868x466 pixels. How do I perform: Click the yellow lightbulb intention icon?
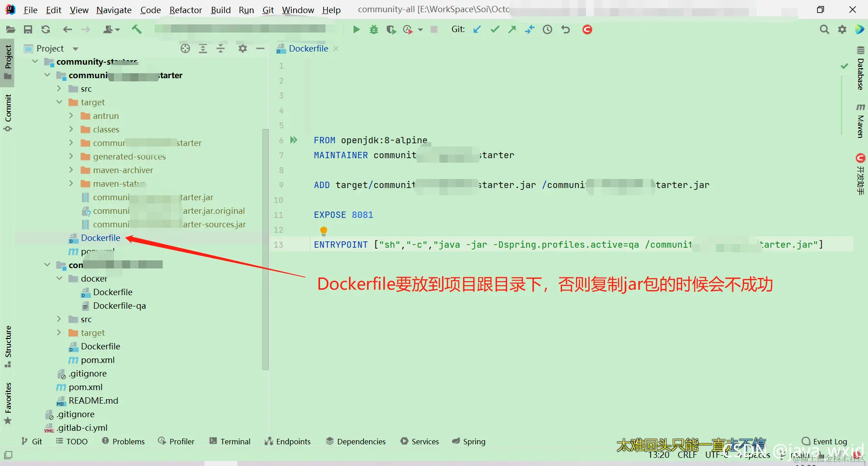click(x=324, y=231)
